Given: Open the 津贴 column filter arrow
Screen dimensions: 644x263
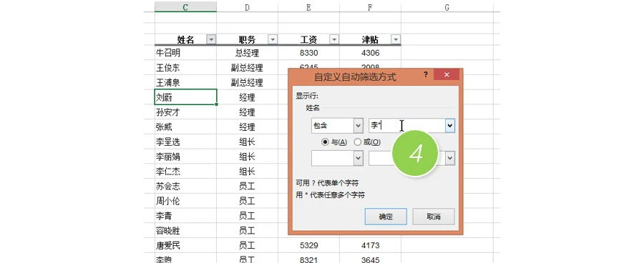Looking at the screenshot, I should pyautogui.click(x=396, y=39).
